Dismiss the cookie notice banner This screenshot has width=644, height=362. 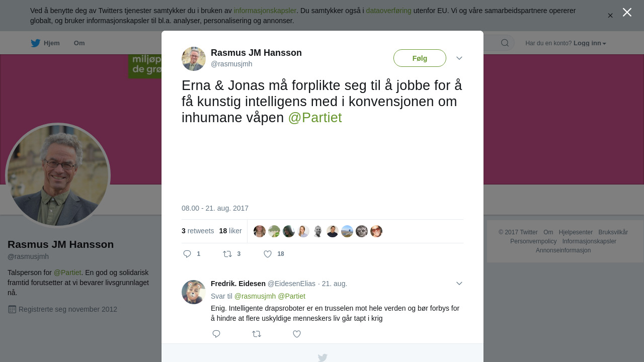point(610,16)
